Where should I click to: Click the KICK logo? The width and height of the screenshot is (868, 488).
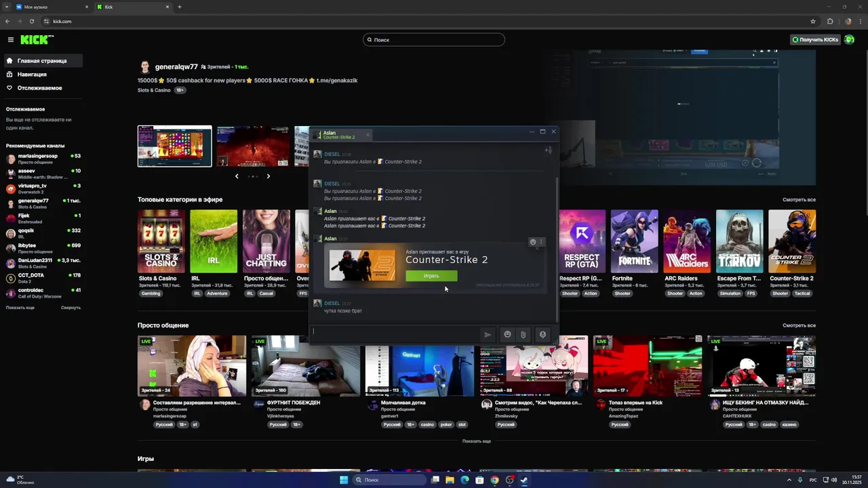pos(37,40)
